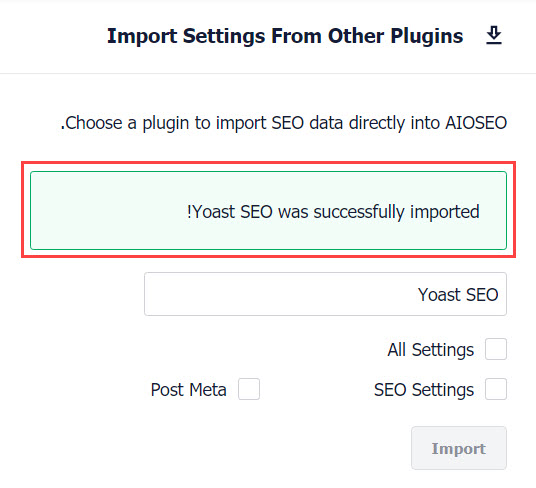
Task: Click the All Settings label text
Action: point(431,350)
